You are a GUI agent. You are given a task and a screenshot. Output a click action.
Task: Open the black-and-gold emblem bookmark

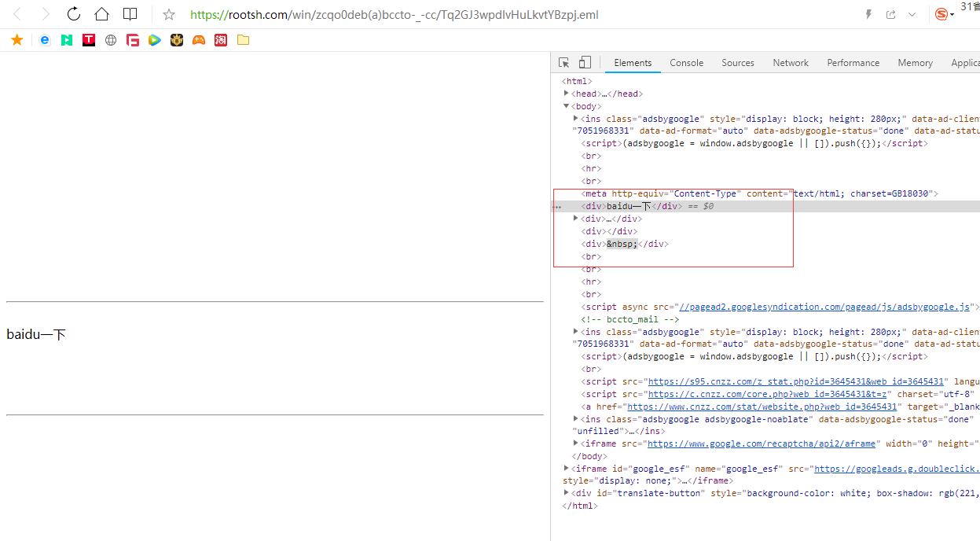point(177,40)
